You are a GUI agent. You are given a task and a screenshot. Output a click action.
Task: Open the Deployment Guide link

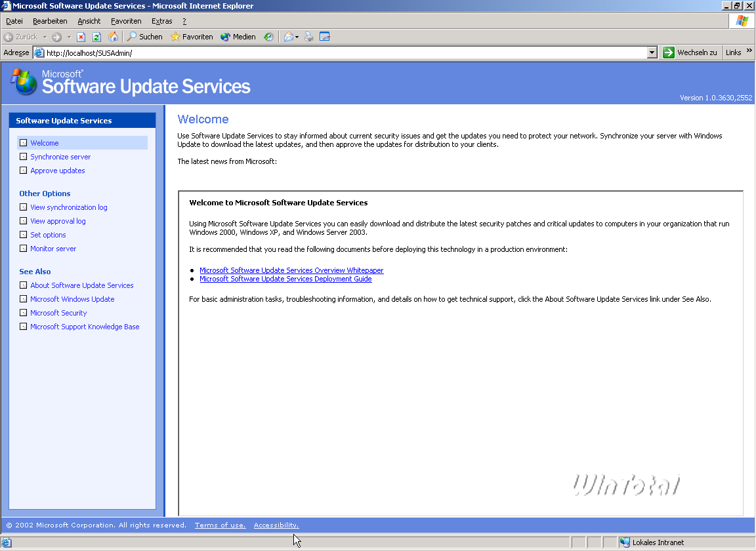click(x=285, y=279)
